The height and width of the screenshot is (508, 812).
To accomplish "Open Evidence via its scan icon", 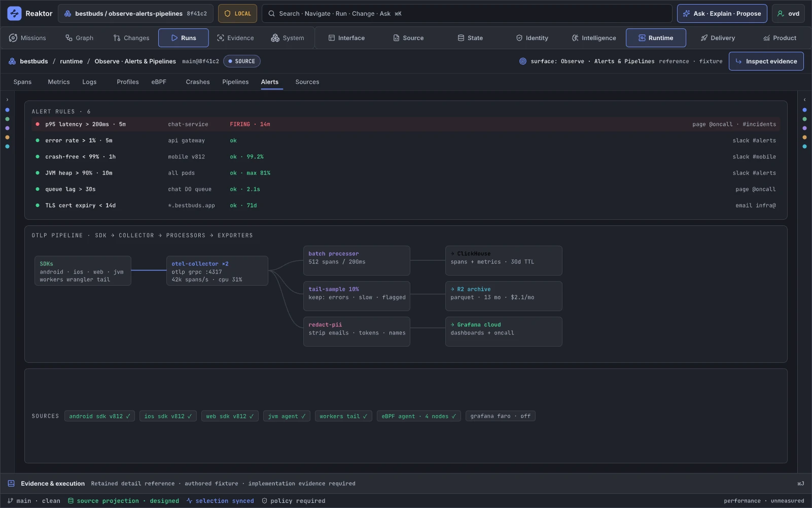I will [x=221, y=38].
